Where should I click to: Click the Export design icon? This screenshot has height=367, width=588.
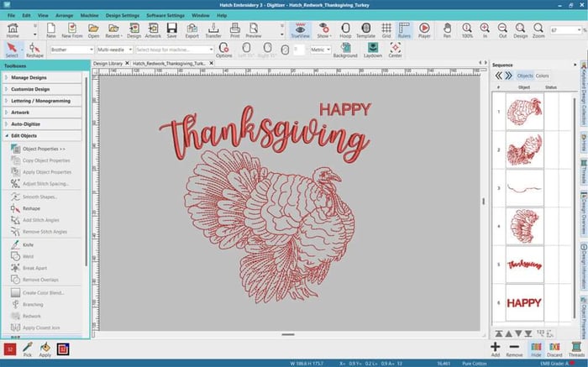click(192, 31)
